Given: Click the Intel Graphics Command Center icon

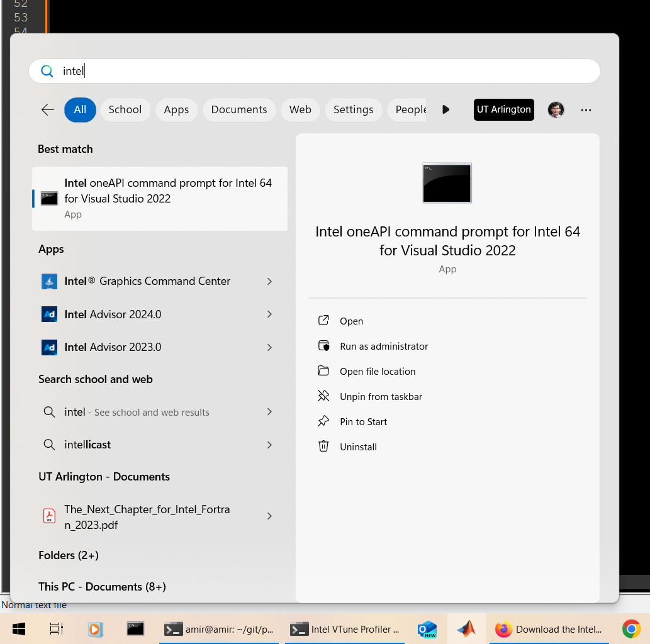Looking at the screenshot, I should point(49,281).
